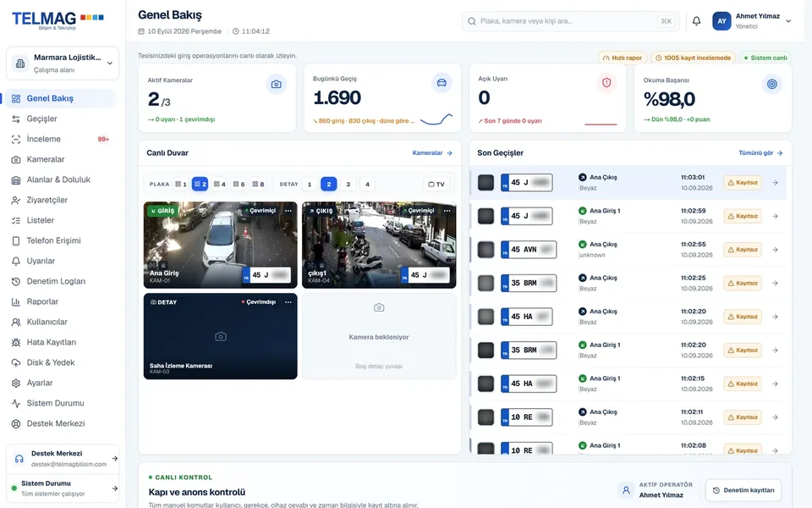The width and height of the screenshot is (812, 508).
Task: Click the car icon on Bugünkü Geçiş card
Action: pos(442,83)
